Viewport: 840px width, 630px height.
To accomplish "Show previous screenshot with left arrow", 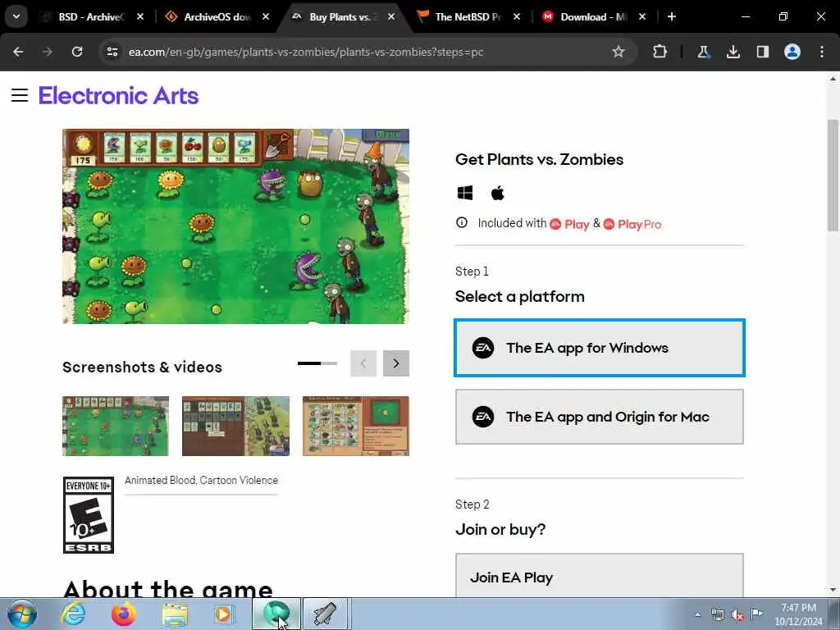I will [363, 363].
